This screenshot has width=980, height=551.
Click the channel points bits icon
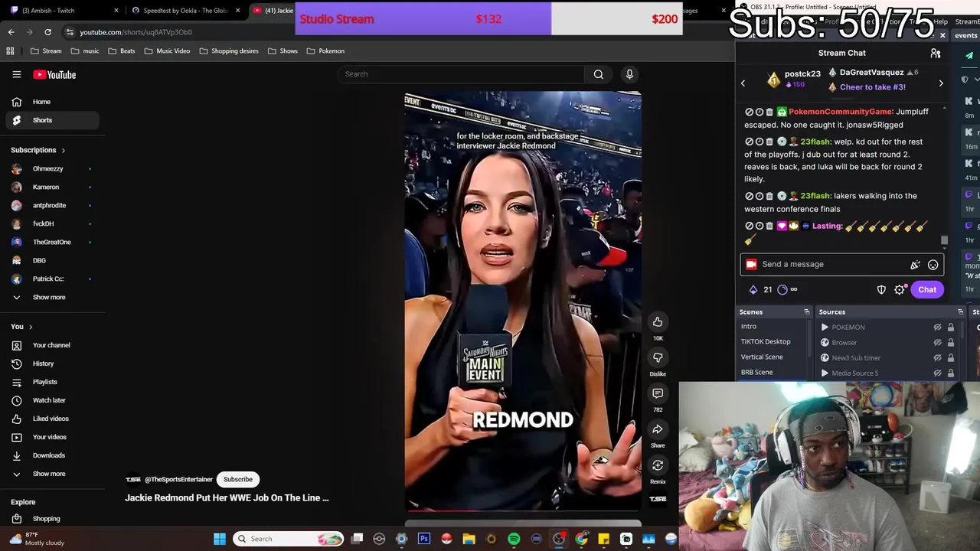pos(753,290)
